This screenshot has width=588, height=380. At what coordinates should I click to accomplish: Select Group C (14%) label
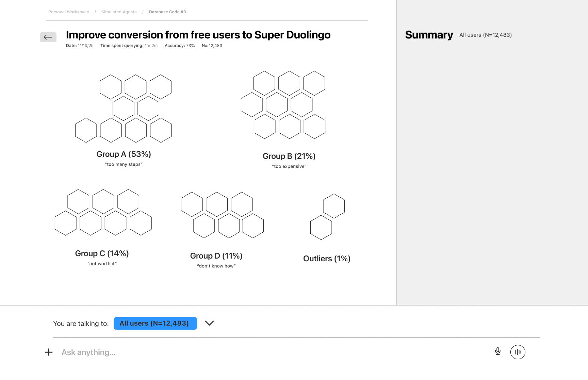(x=102, y=253)
